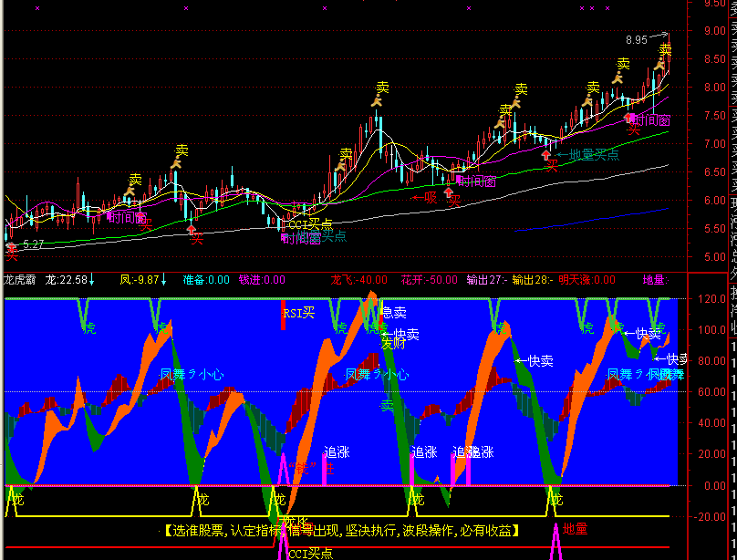Viewport: 737px width, 560px height.
Task: Click the 龙飞:-40.00 readout
Action: [x=358, y=281]
